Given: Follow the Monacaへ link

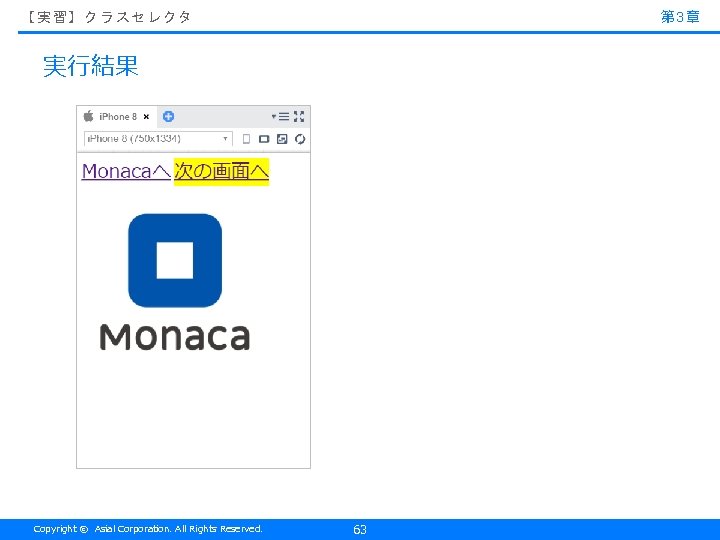Looking at the screenshot, I should tap(126, 171).
